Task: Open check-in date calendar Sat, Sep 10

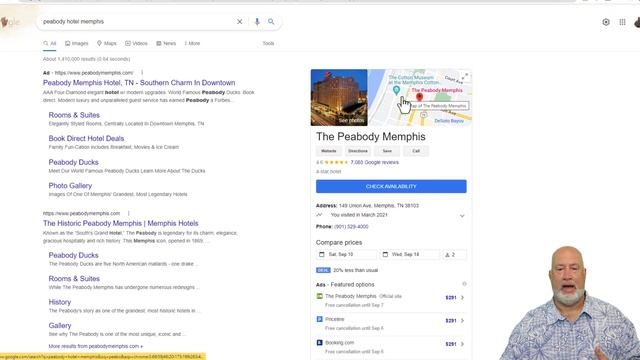Action: 346,254
